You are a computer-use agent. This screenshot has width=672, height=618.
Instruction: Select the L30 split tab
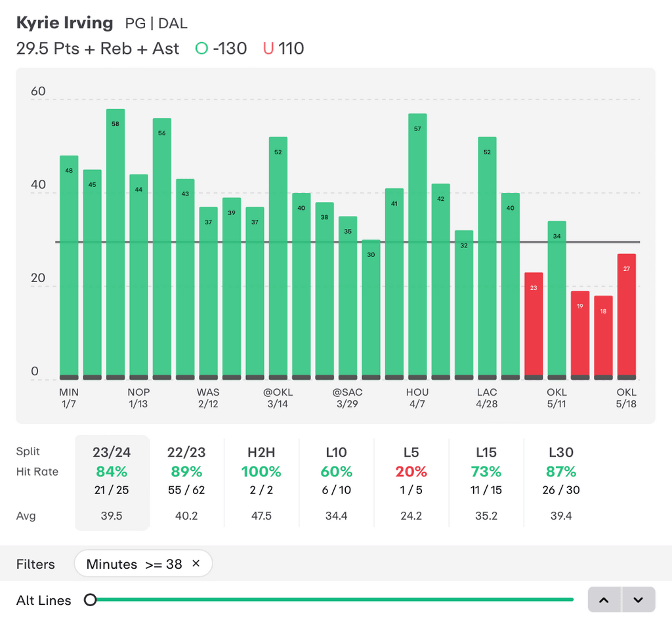(561, 483)
